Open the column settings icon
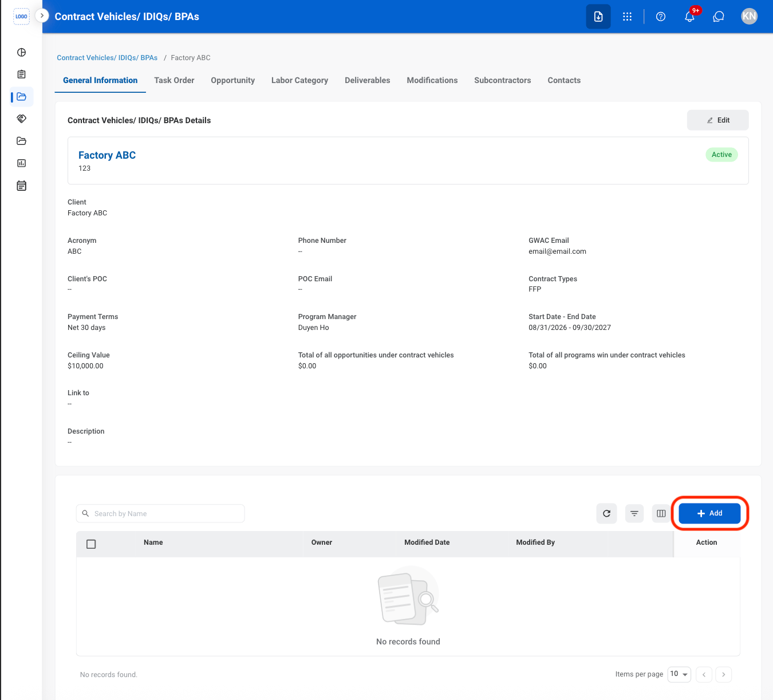 pyautogui.click(x=661, y=513)
